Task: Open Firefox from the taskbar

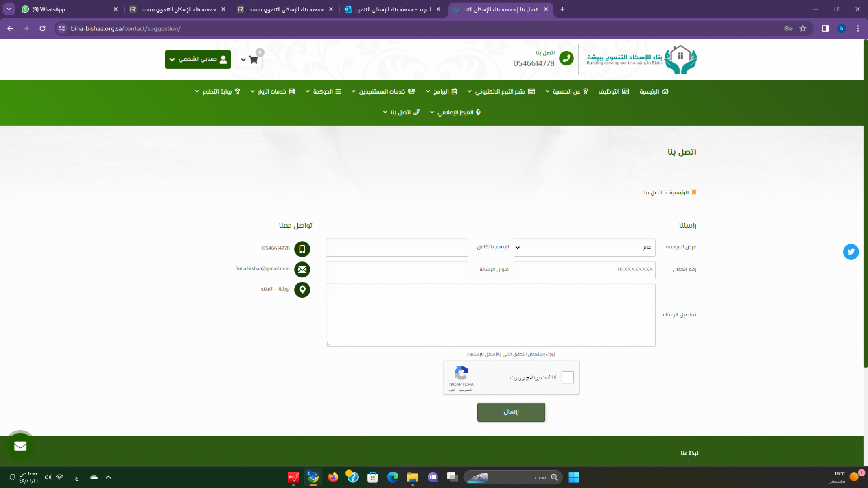Action: pos(333,477)
